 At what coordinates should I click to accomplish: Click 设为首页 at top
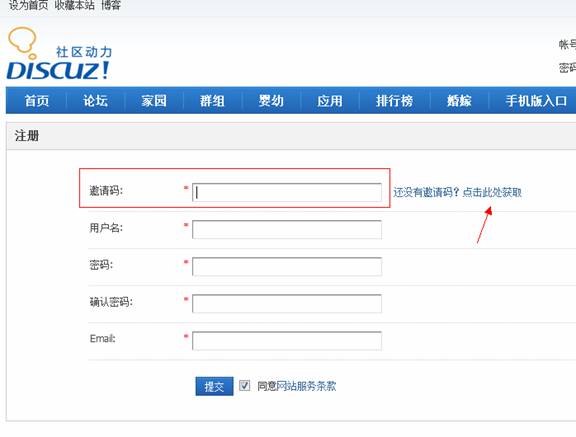click(28, 5)
